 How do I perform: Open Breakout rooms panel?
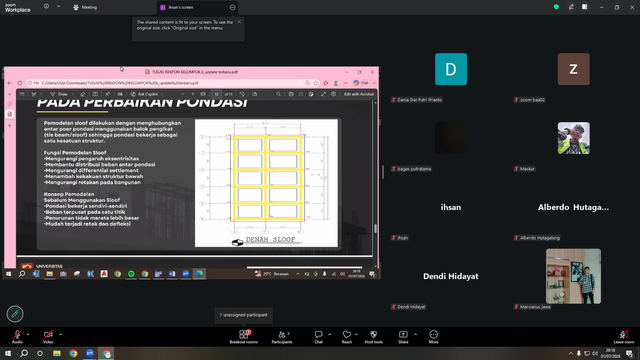(244, 337)
